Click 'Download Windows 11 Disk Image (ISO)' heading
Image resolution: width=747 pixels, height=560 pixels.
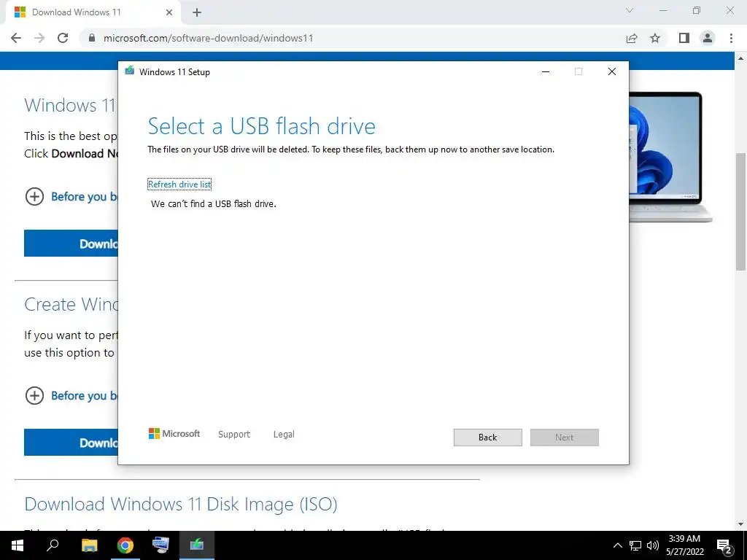(x=181, y=504)
